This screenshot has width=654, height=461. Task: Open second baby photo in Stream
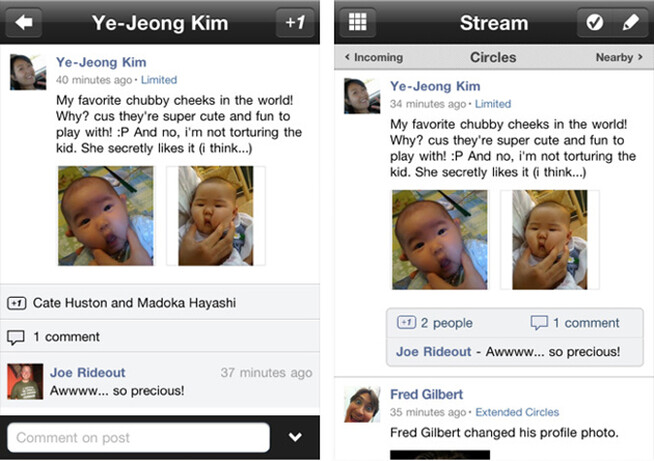point(550,239)
